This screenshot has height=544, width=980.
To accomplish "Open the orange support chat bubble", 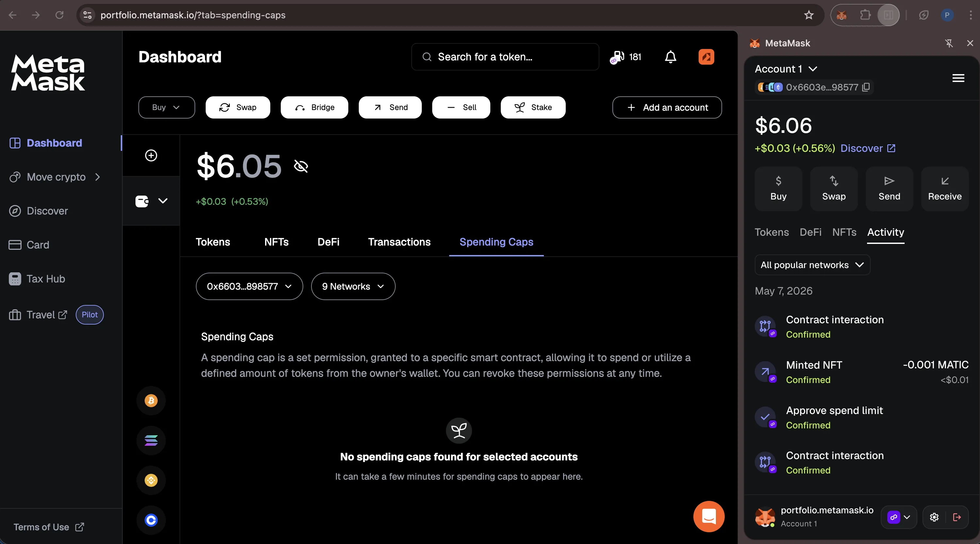I will [x=708, y=516].
